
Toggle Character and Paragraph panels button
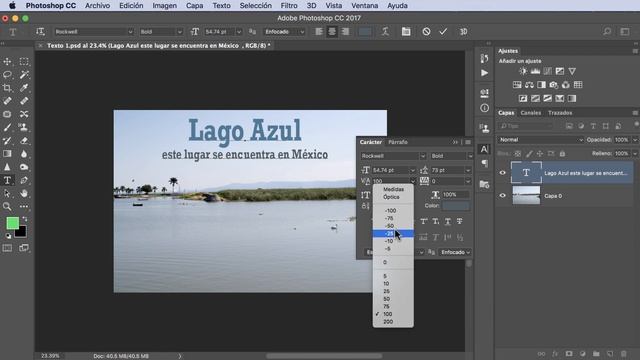(x=406, y=31)
